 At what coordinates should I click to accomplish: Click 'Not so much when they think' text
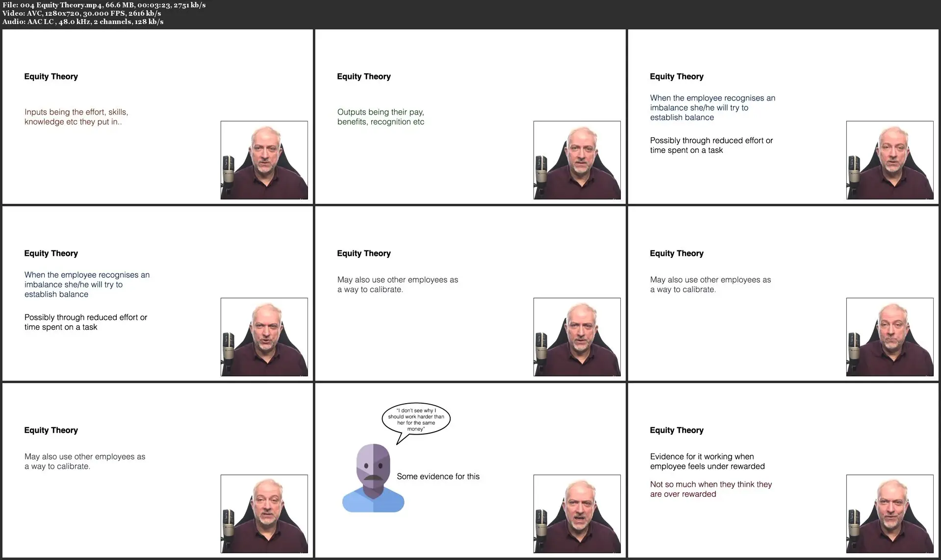[711, 489]
